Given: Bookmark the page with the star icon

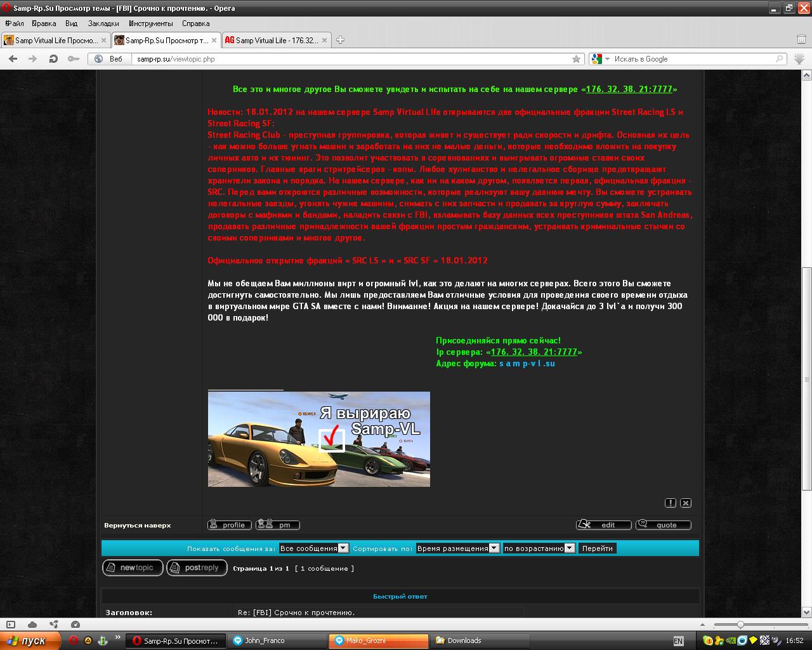Looking at the screenshot, I should pyautogui.click(x=576, y=58).
